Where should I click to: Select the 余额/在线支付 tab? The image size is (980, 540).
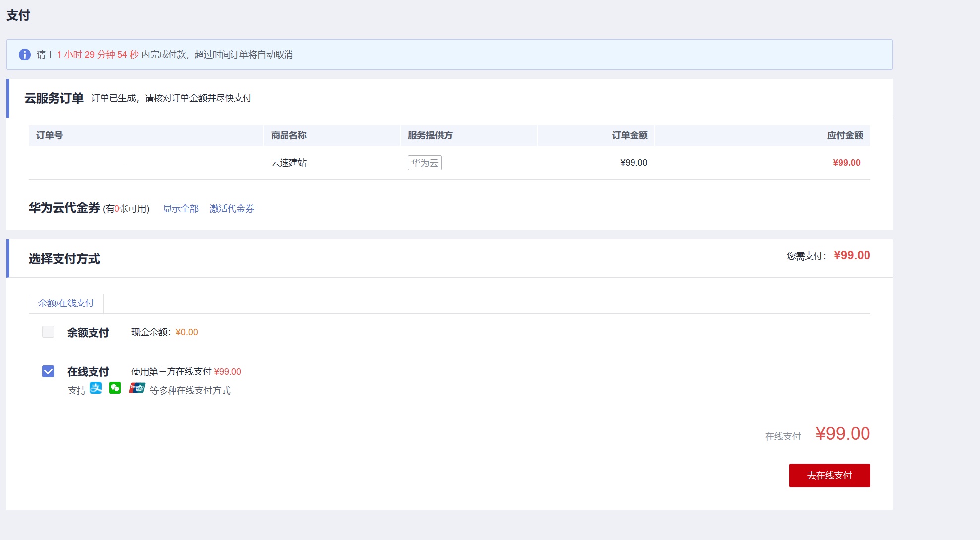(x=66, y=303)
